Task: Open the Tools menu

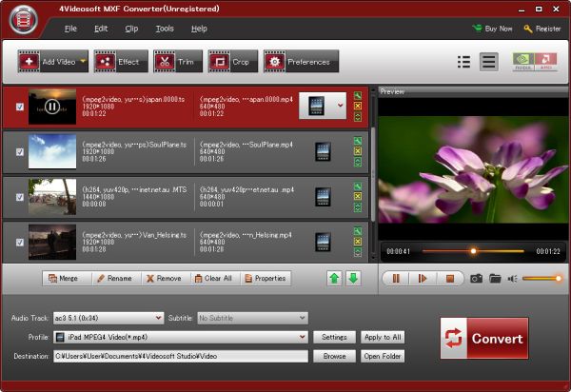Action: (x=165, y=29)
